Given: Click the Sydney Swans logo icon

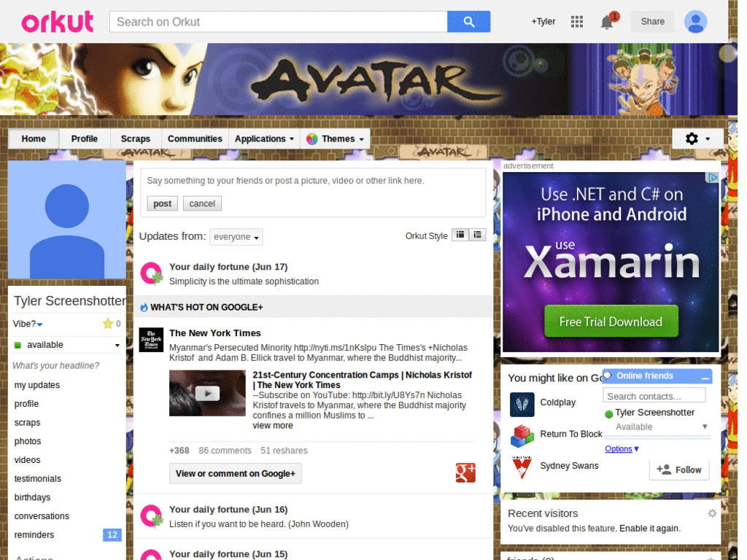Looking at the screenshot, I should pyautogui.click(x=522, y=467).
